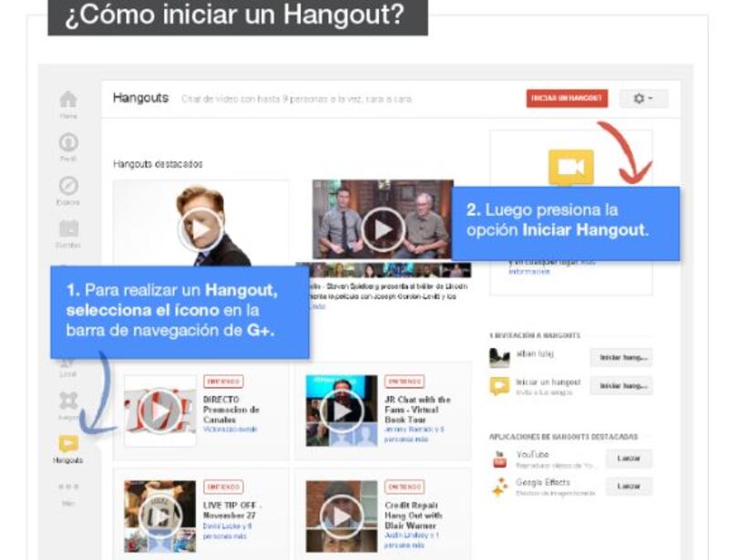Click the 'alban lulaj' name

(535, 354)
